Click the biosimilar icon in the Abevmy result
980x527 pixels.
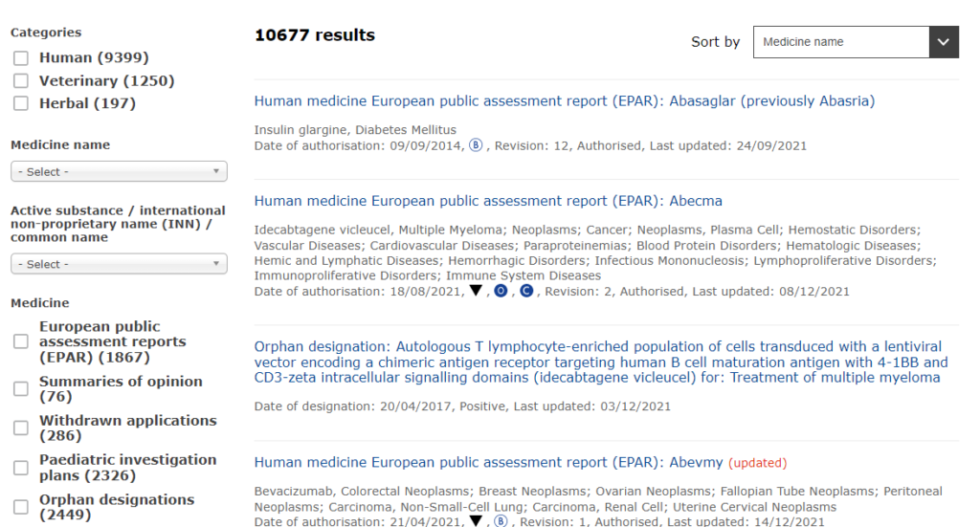501,521
